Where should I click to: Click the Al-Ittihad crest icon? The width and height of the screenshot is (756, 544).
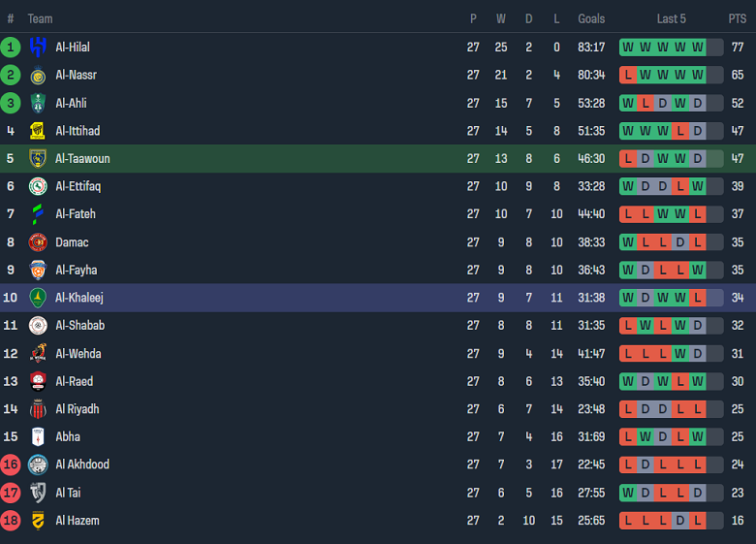pyautogui.click(x=38, y=131)
